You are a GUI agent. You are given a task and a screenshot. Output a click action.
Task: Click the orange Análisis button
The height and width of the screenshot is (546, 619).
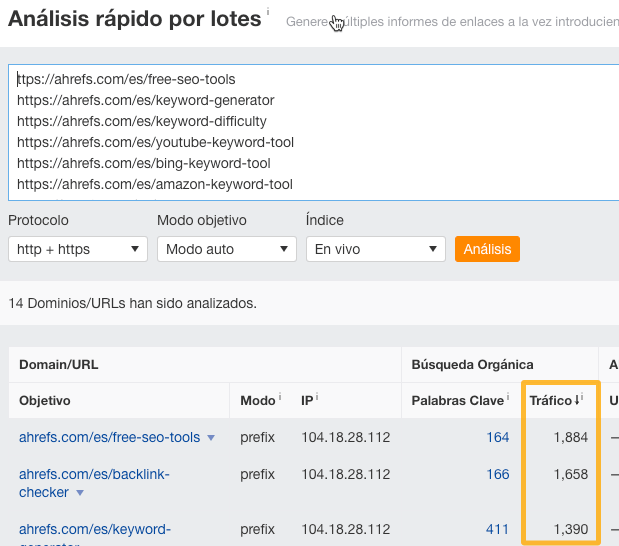click(487, 249)
